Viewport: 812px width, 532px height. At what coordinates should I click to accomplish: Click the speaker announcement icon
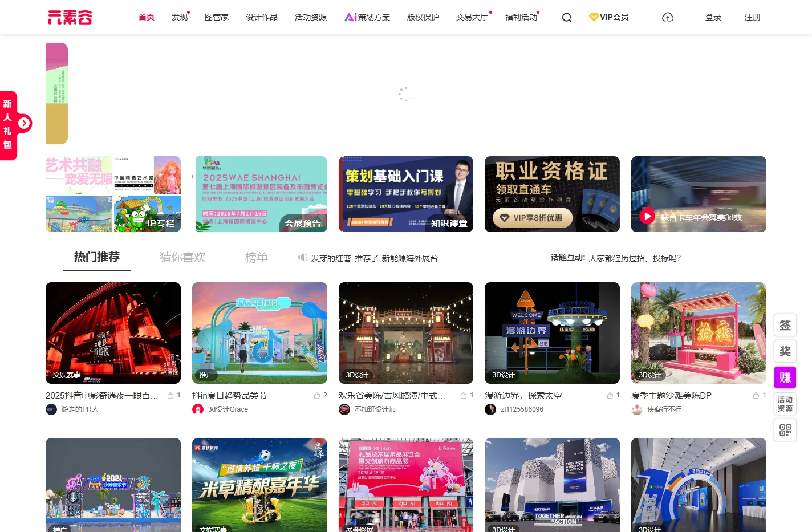(x=302, y=258)
